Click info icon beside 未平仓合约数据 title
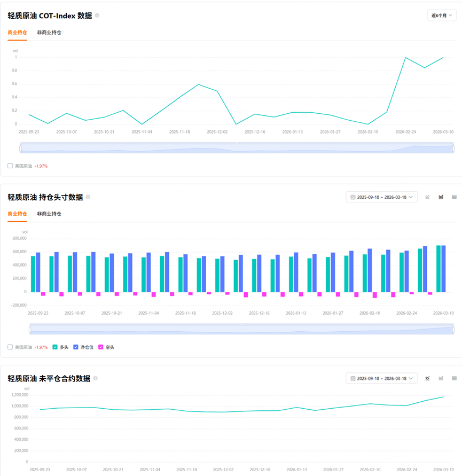This screenshot has width=462, height=476. 95,378
